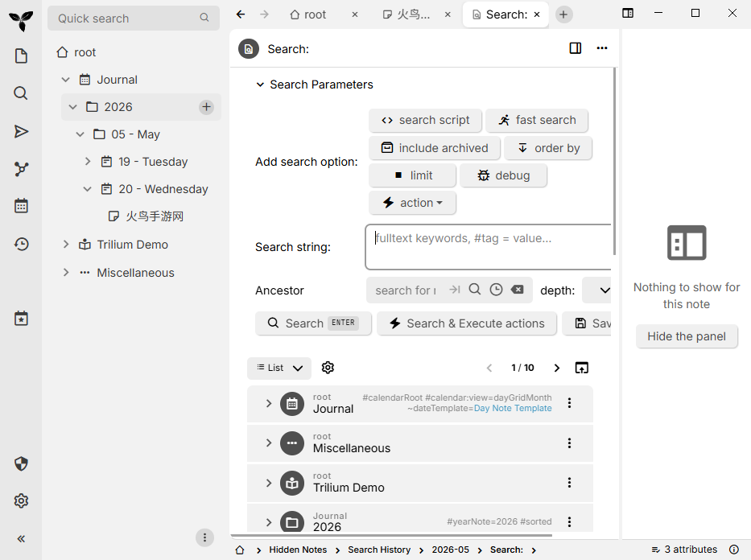Open settings gear in left launcher
The width and height of the screenshot is (751, 560).
coord(21,500)
